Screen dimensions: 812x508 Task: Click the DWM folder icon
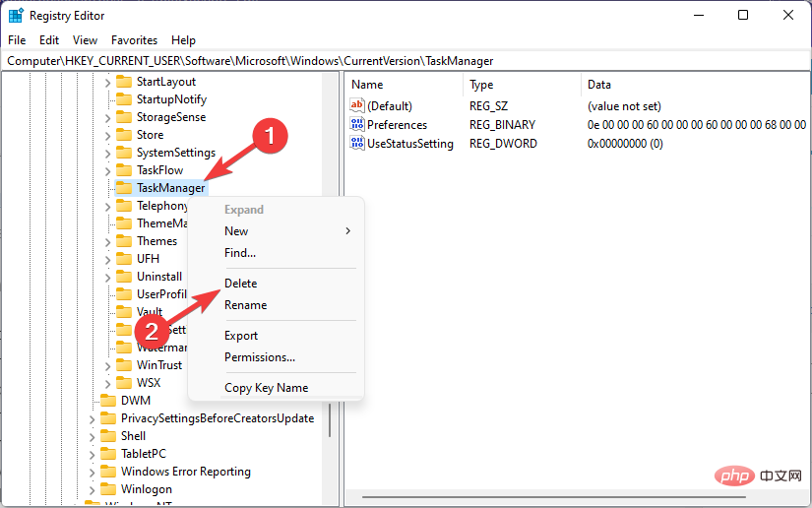(108, 401)
